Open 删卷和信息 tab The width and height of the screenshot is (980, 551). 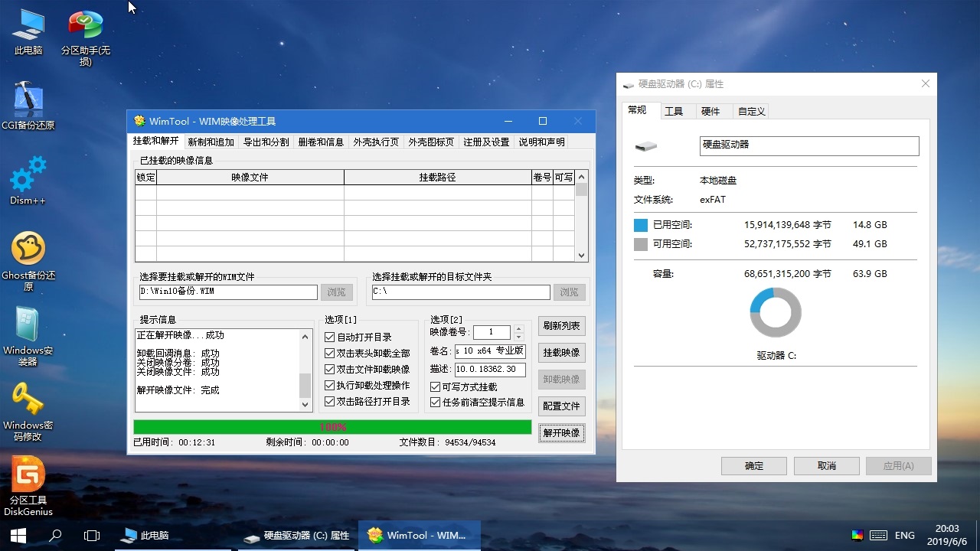[x=321, y=142]
